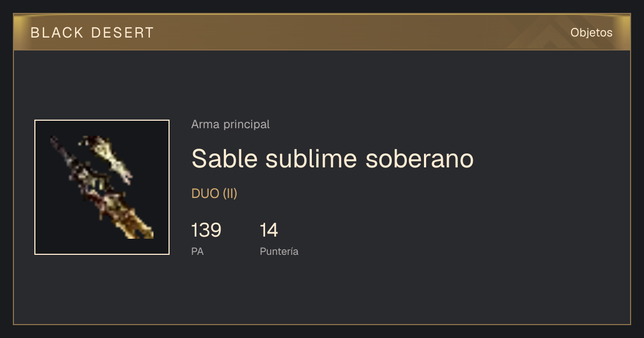Click the Sable sublime soberano weapon icon

click(x=102, y=187)
